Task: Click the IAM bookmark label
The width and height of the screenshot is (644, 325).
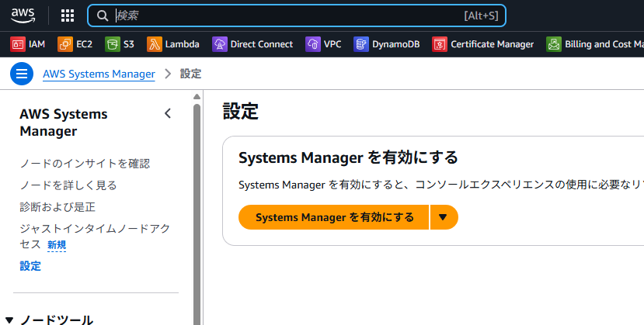Action: pyautogui.click(x=37, y=44)
